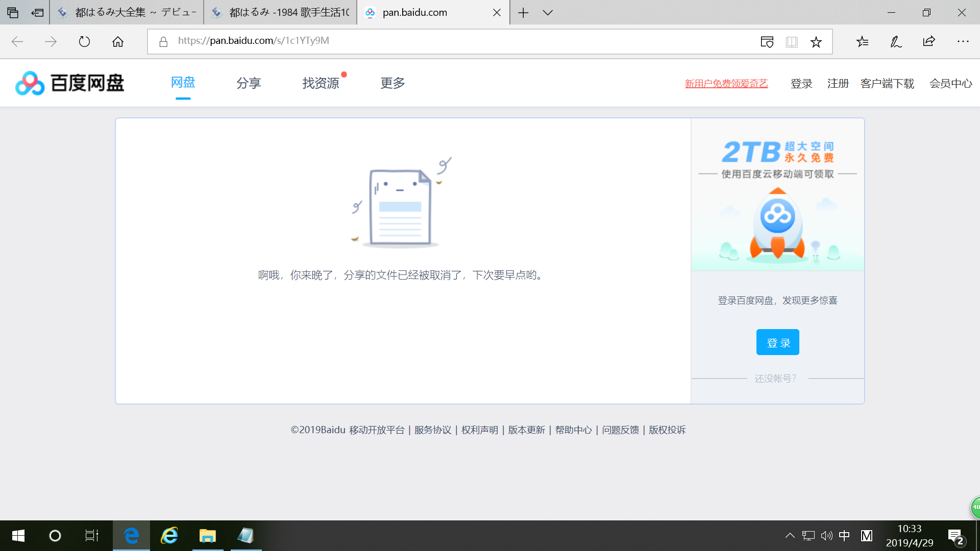This screenshot has width=980, height=551.
Task: Click the browser back arrow
Action: click(x=17, y=41)
